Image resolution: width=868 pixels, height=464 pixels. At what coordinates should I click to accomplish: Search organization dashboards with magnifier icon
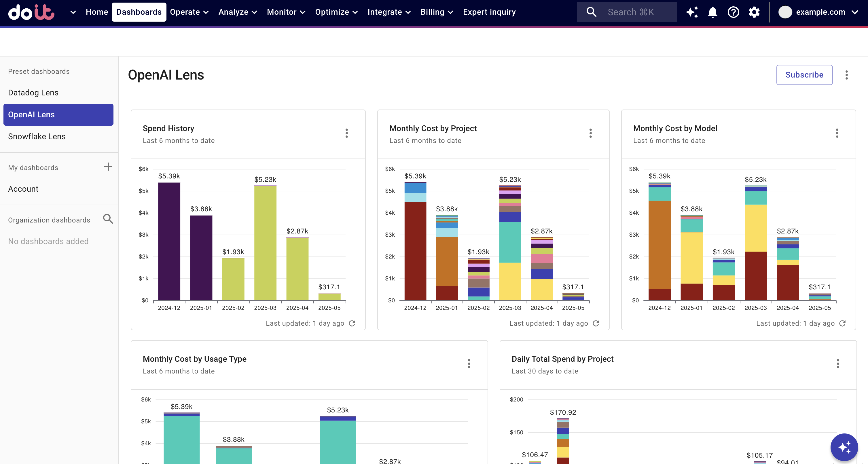(x=108, y=219)
